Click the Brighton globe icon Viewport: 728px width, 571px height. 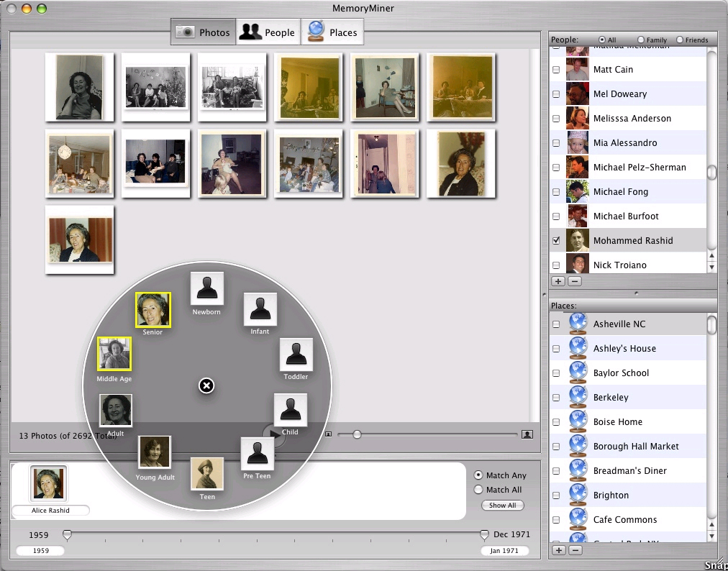[578, 495]
